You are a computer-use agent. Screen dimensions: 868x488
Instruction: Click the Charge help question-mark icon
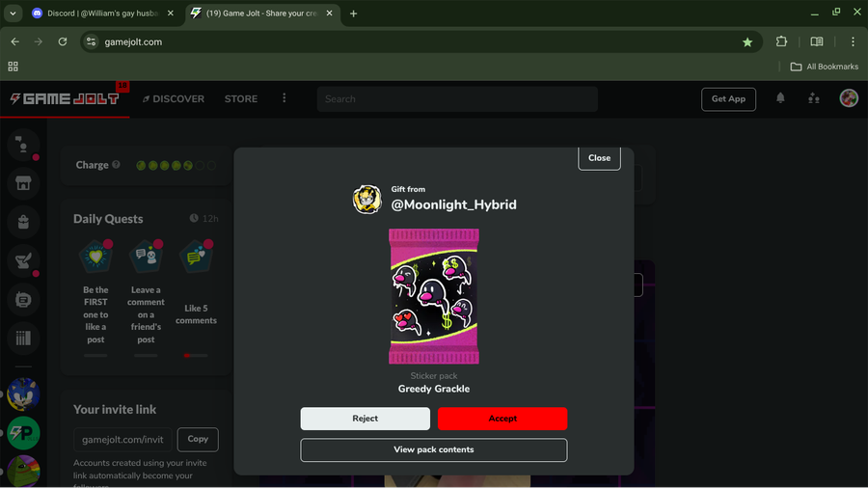[117, 164]
